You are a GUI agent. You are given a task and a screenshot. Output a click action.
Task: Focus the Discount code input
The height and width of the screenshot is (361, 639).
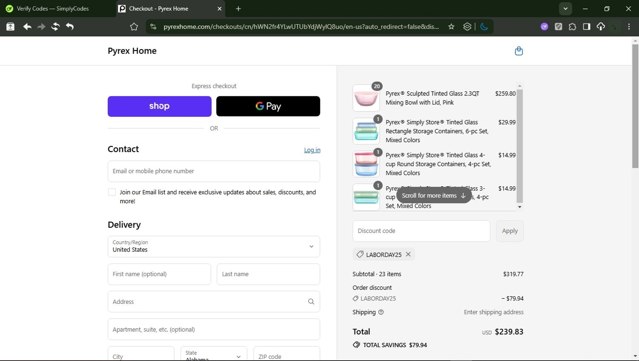click(x=421, y=231)
